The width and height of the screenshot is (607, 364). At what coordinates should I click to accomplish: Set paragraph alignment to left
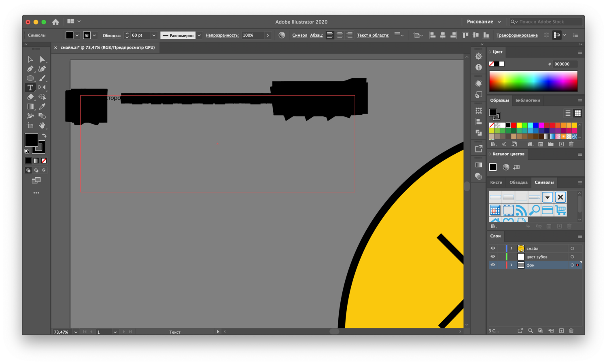coord(330,35)
